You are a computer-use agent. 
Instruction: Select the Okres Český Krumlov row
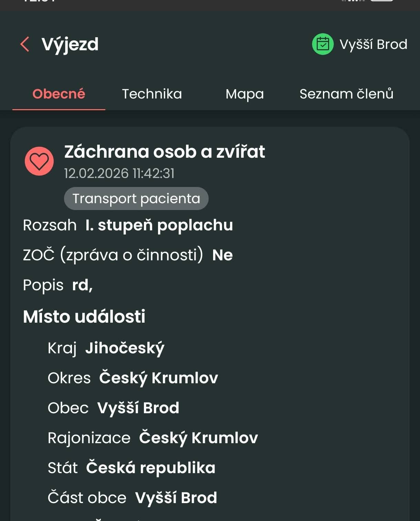pyautogui.click(x=133, y=378)
